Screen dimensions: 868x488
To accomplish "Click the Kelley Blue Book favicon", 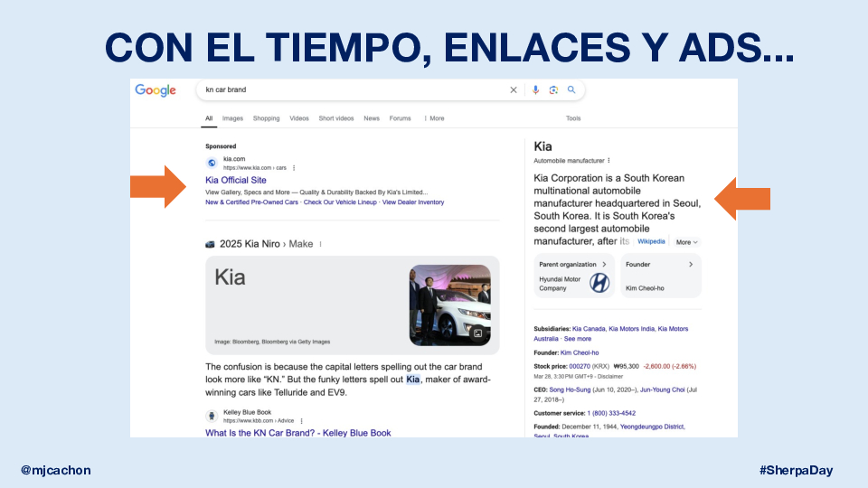I will coord(212,416).
